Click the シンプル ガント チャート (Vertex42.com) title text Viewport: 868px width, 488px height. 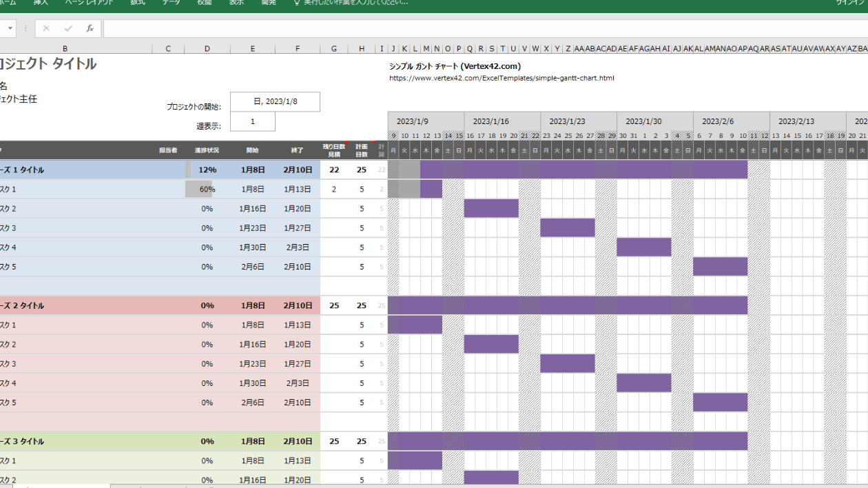tap(455, 66)
